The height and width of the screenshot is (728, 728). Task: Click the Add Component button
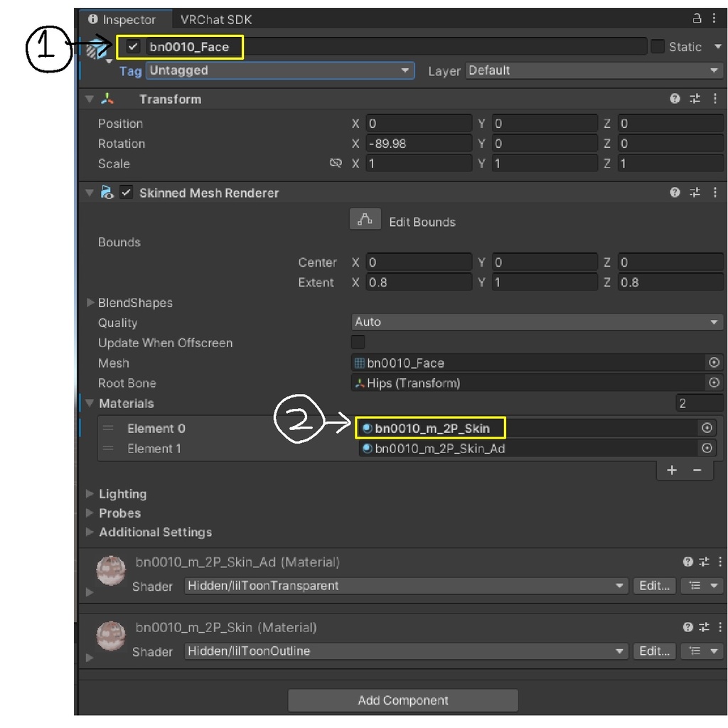403,700
